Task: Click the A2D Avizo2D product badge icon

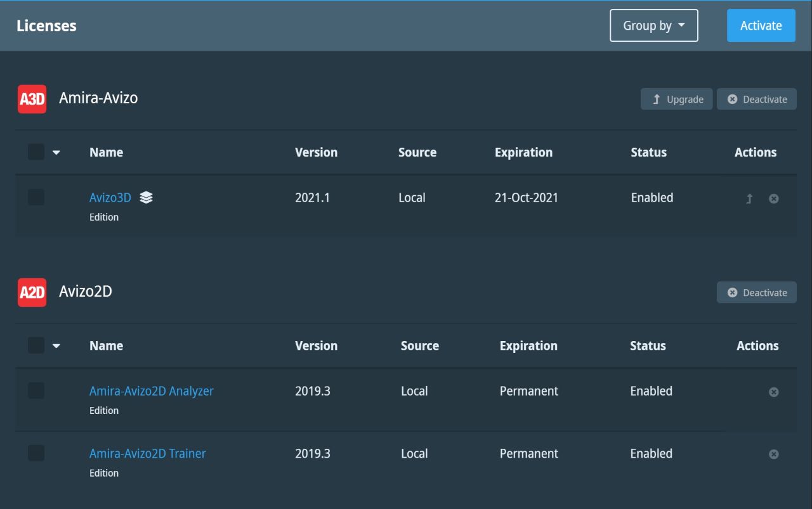Action: (x=32, y=292)
